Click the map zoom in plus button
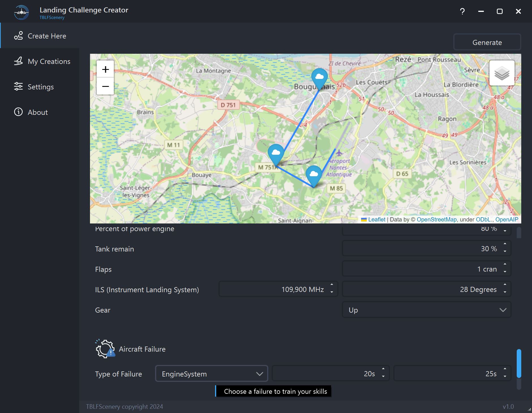Viewport: 532px width, 413px height. [105, 69]
